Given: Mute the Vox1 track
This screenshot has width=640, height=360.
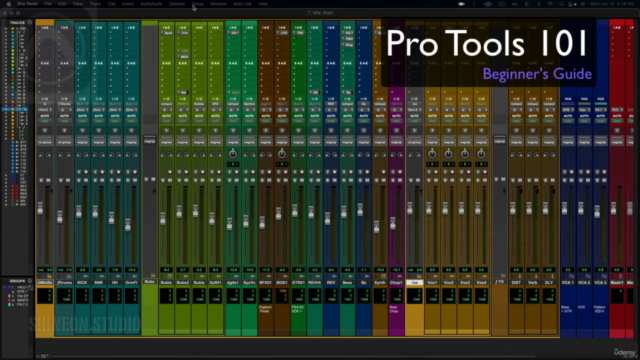Looking at the screenshot, I should pyautogui.click(x=436, y=180).
